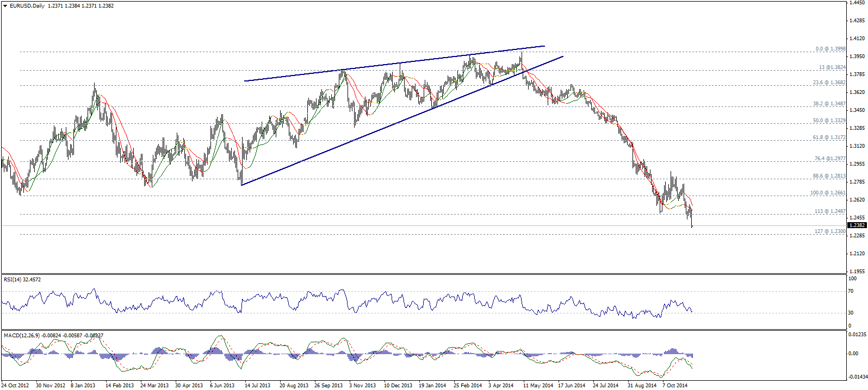Click the MACD(12,26,9) indicator label
The height and width of the screenshot is (390, 868).
click(x=53, y=335)
